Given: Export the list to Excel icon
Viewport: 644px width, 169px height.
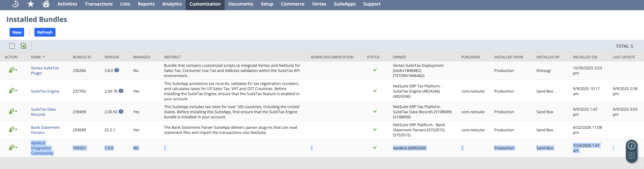Looking at the screenshot, I should [23, 46].
